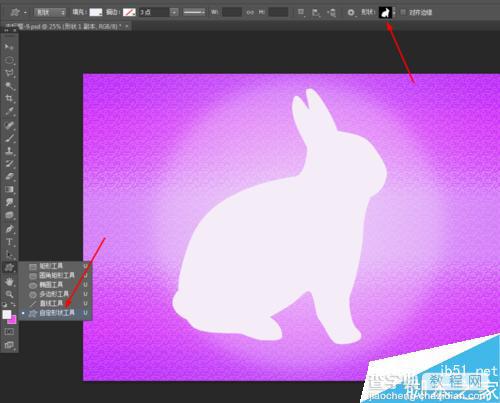
Task: Open the 形状 tool mode dropdown
Action: [50, 13]
